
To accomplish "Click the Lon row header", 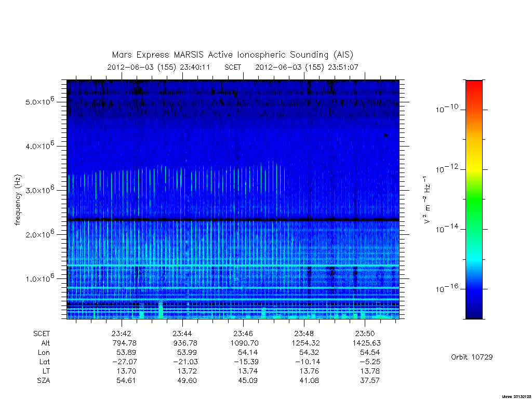I will (44, 353).
